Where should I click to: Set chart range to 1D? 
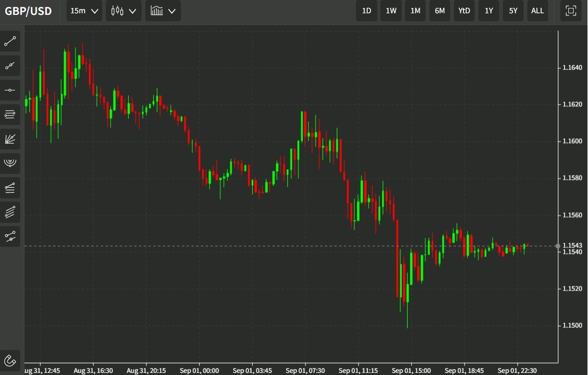point(367,11)
